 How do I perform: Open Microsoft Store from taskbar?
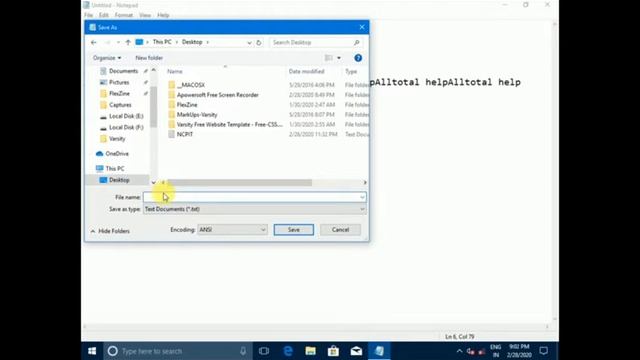333,351
